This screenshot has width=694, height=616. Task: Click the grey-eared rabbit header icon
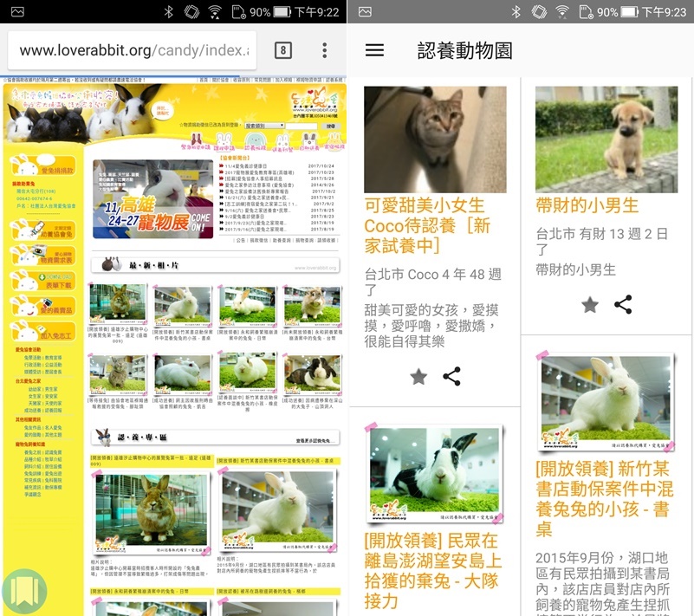tap(309, 141)
